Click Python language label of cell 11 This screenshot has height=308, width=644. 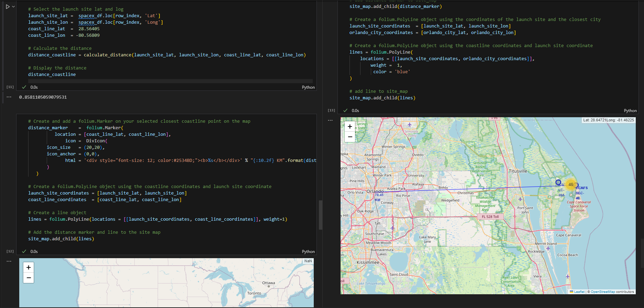click(x=308, y=87)
